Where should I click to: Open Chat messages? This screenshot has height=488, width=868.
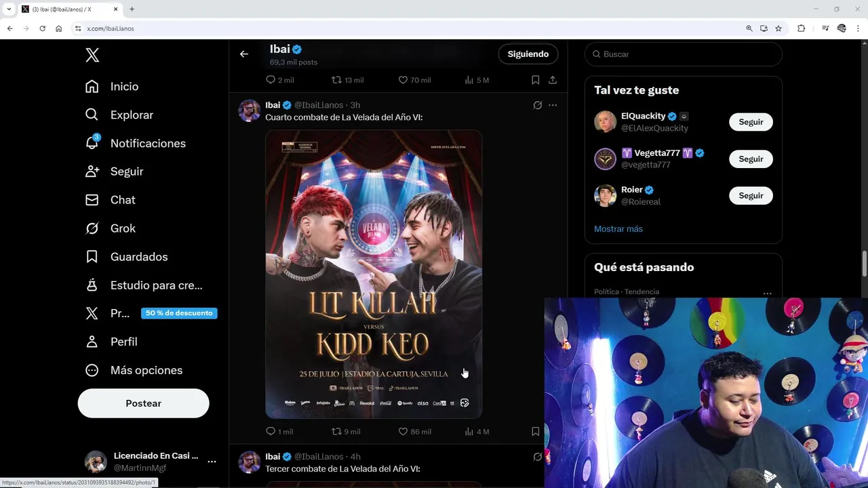point(110,200)
